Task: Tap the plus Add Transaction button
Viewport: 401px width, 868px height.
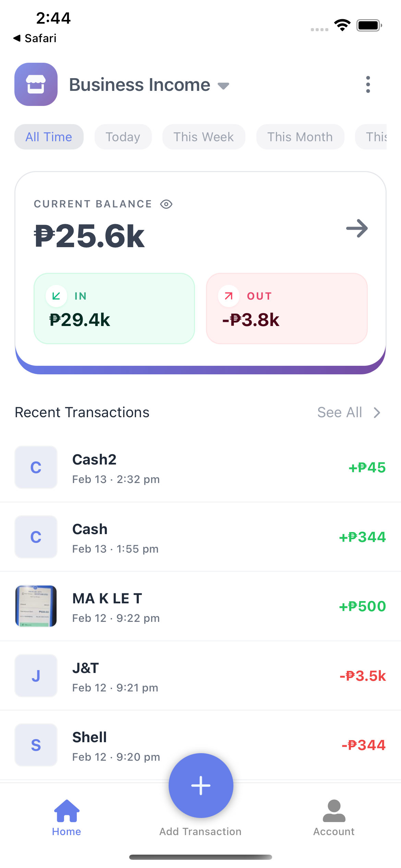Action: [201, 785]
